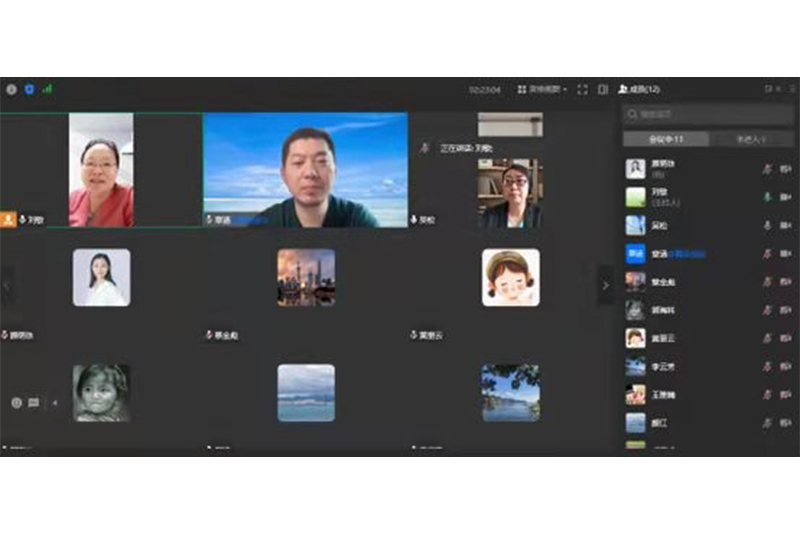Viewport: 800px width, 533px height.
Task: Click camera icon for blue text-avatar member
Action: [x=786, y=253]
